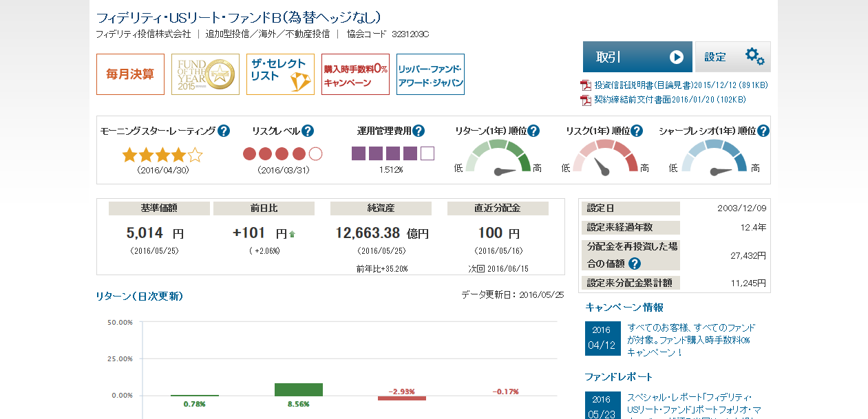Open help for 分配金を再投資した場合の価額

(635, 264)
